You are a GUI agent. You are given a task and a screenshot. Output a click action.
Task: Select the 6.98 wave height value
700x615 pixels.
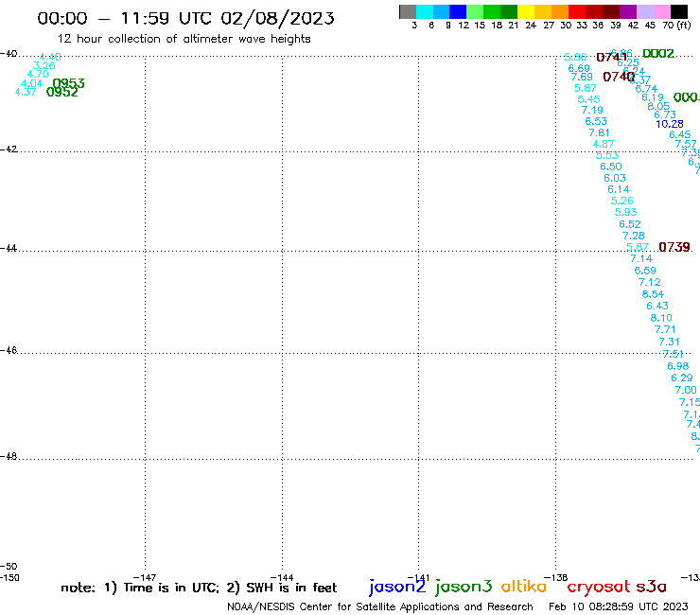[x=677, y=366]
